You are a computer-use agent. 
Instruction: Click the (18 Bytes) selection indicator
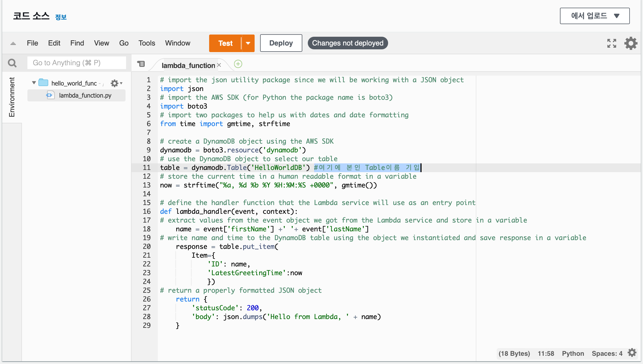coord(514,354)
